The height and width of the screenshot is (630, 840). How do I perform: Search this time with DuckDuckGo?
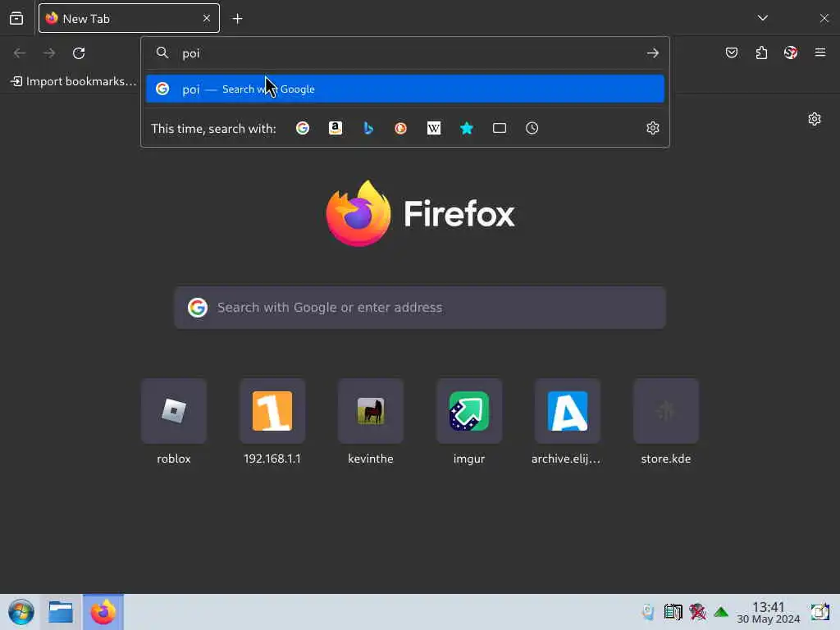click(x=400, y=128)
